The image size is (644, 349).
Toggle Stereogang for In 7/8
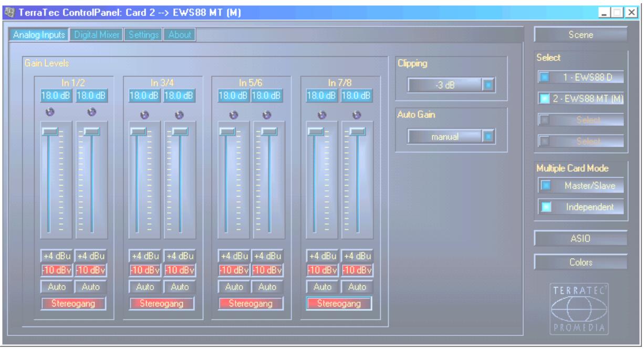(x=339, y=304)
